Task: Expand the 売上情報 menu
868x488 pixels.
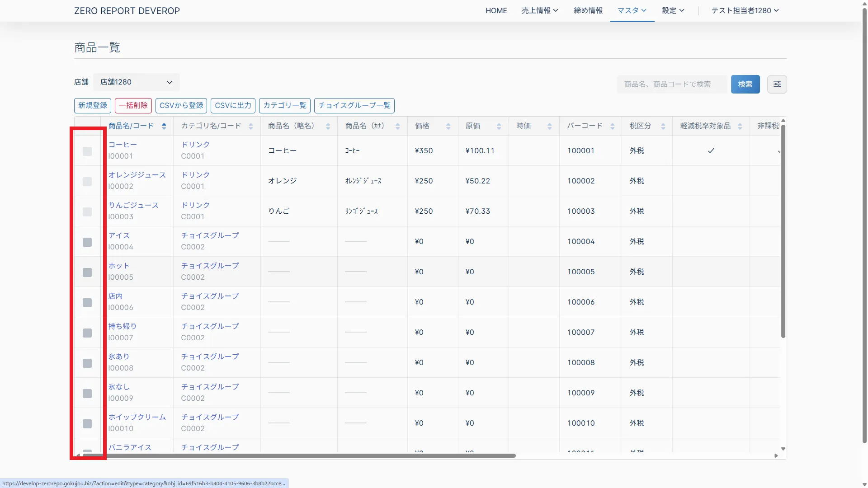Action: [540, 10]
